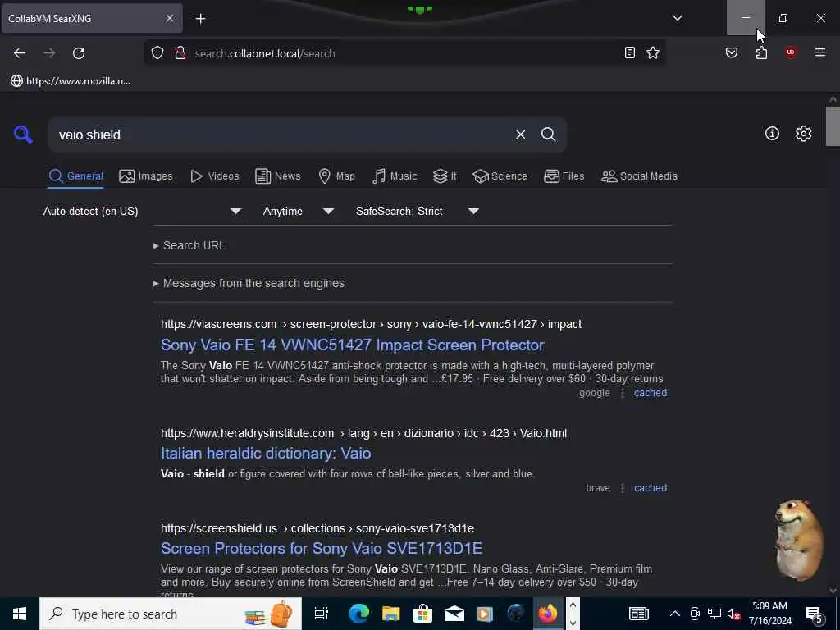Switch to the Videos category
This screenshot has height=630, width=840.
pyautogui.click(x=215, y=176)
